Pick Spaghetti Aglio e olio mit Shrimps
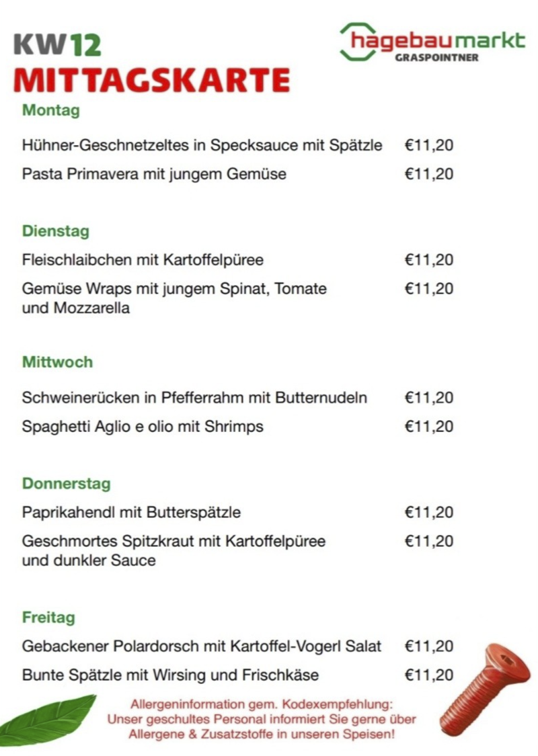This screenshot has height=756, width=538. [143, 426]
